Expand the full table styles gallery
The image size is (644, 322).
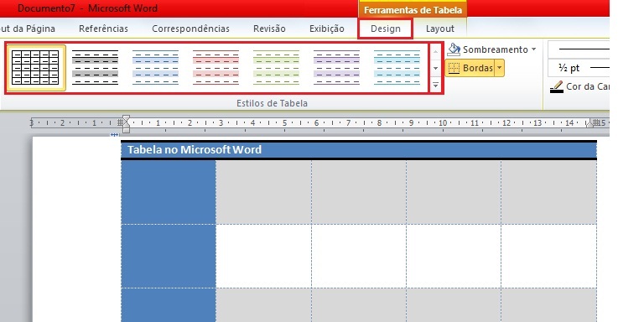pyautogui.click(x=436, y=85)
